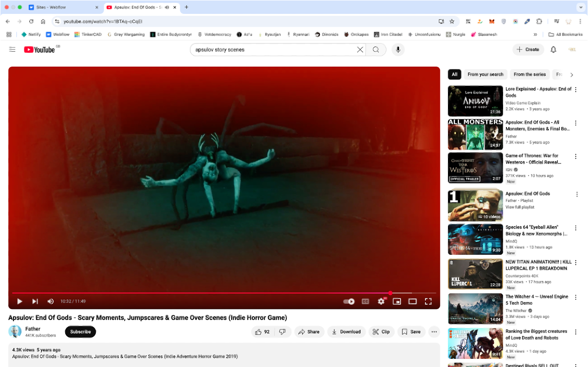Viewport: 588px width, 367px height.
Task: Clear the search box with X
Action: coord(360,49)
